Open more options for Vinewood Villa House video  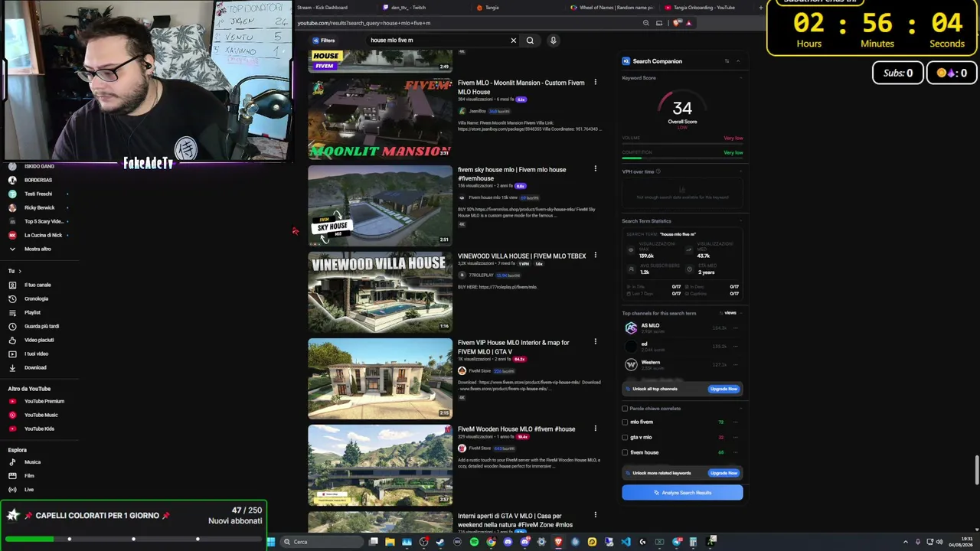pyautogui.click(x=595, y=256)
